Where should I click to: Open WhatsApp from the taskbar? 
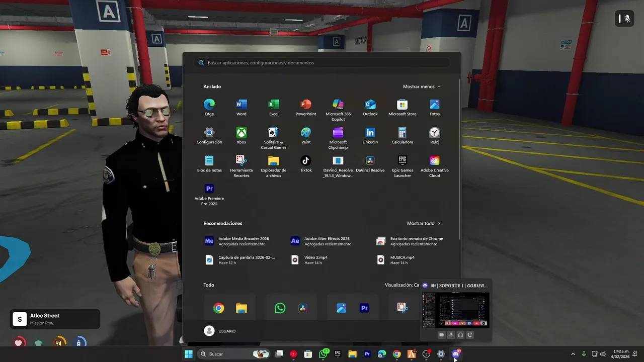click(324, 354)
